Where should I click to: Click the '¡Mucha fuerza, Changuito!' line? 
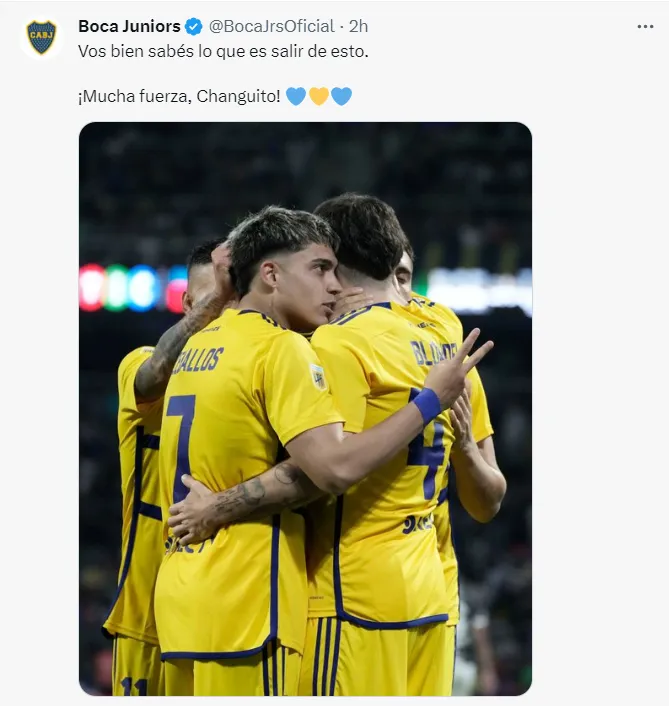[x=179, y=96]
